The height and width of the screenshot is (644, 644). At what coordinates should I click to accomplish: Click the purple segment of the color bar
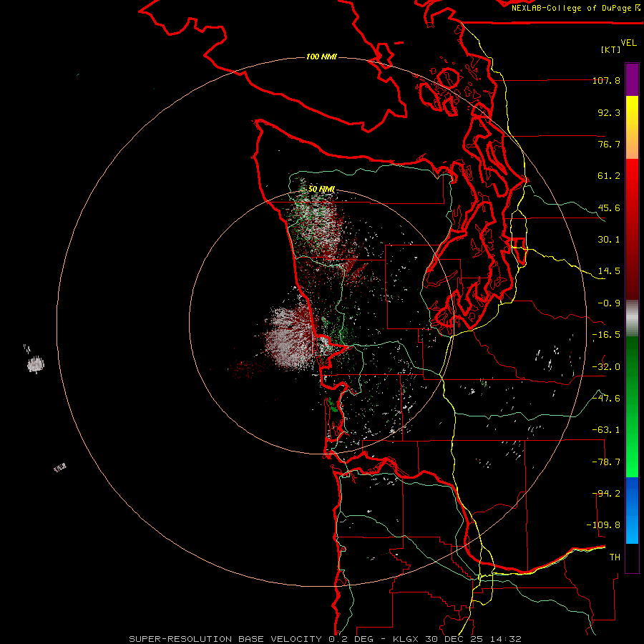point(632,79)
